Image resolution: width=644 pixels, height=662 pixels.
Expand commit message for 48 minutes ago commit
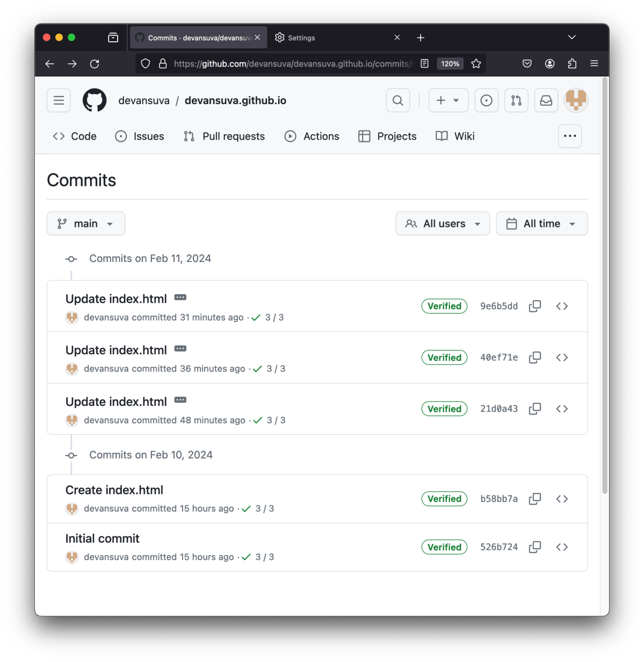180,400
